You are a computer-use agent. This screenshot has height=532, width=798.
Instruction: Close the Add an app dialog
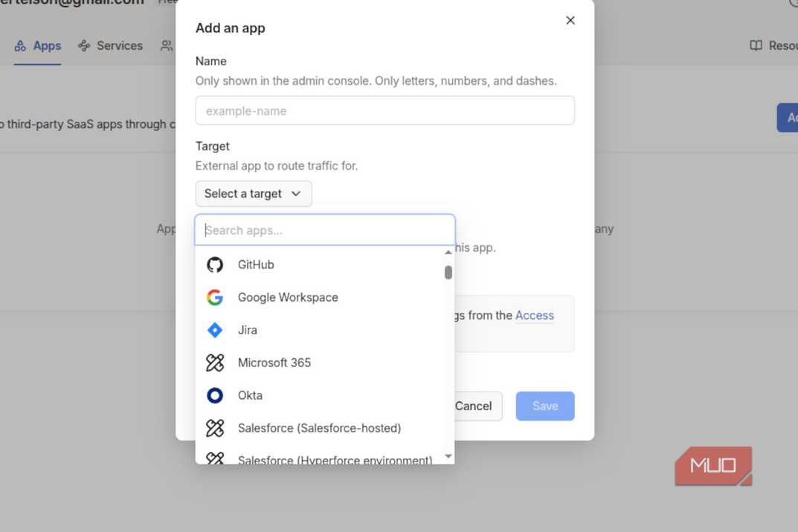pyautogui.click(x=570, y=20)
